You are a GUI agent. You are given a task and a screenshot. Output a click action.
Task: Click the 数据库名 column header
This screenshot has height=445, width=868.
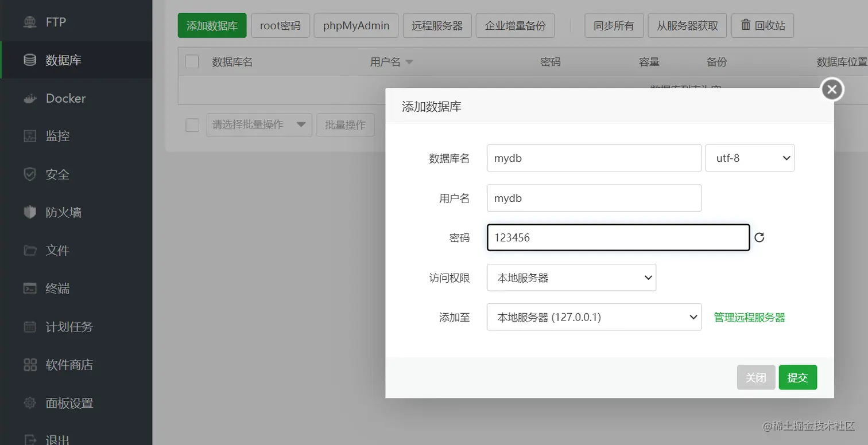[x=232, y=62]
